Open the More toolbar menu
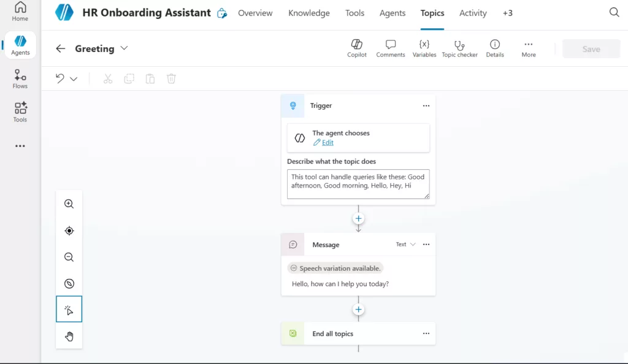The height and width of the screenshot is (364, 628). [528, 48]
